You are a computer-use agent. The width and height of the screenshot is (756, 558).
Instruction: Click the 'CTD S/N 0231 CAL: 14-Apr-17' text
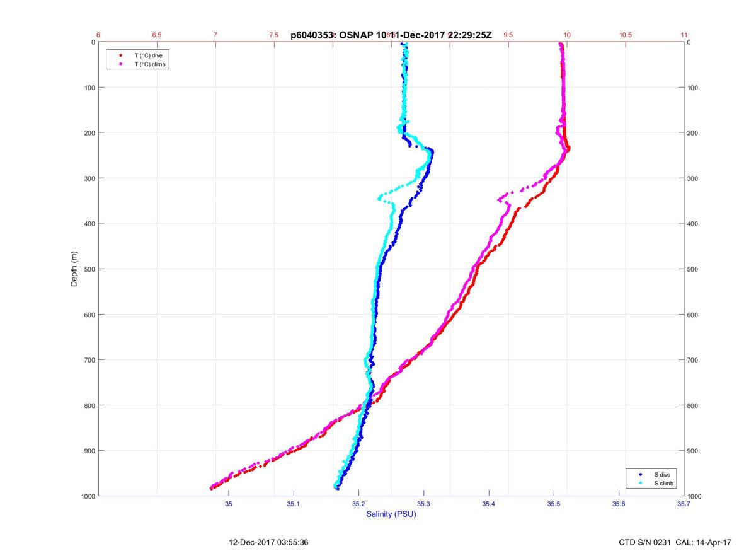pos(673,542)
